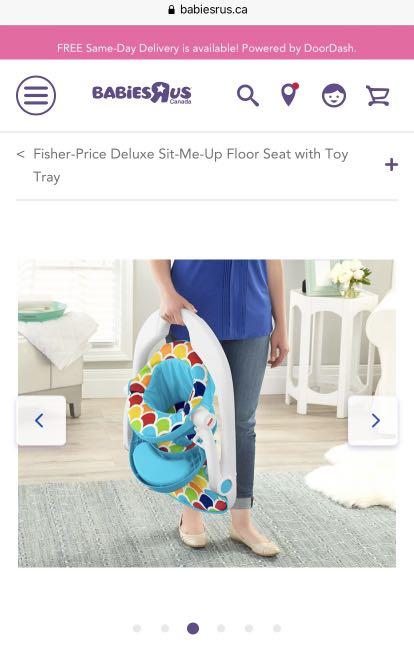This screenshot has height=660, width=414.
Task: Show previous product image with left arrow
Action: [41, 420]
